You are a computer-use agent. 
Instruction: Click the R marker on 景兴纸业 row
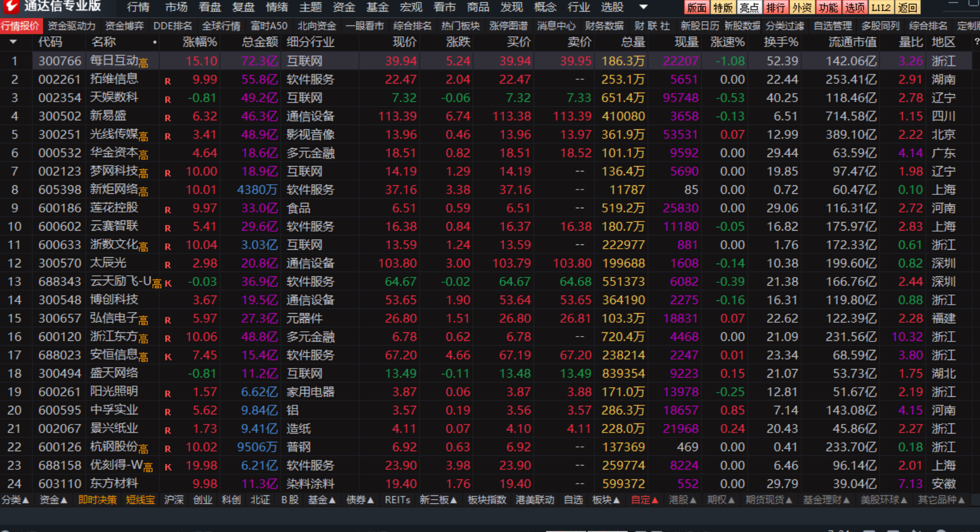click(168, 430)
